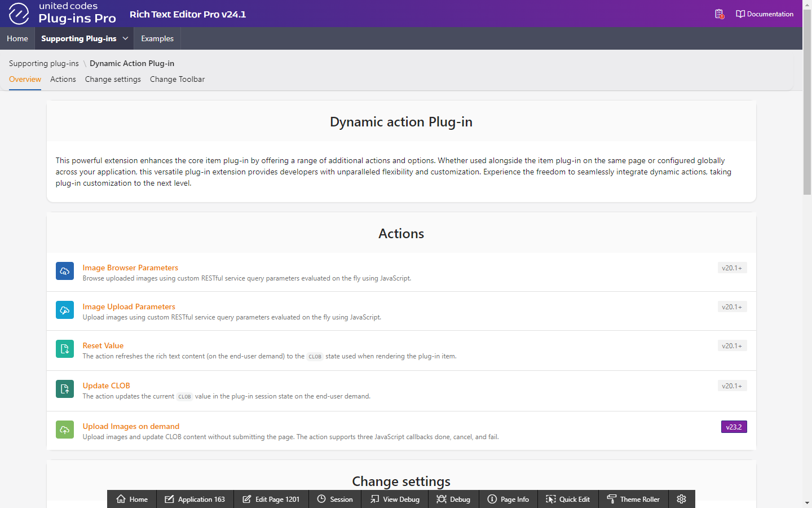Click the united codes logo icon
Viewport: 812px width, 508px height.
19,14
